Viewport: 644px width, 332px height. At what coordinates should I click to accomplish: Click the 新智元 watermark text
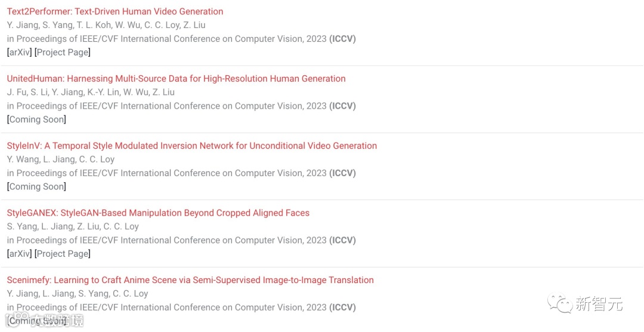tap(599, 304)
